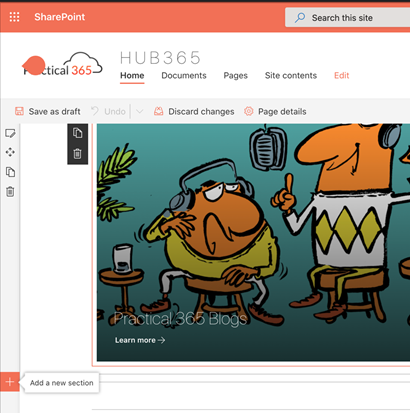Expand the Undo dropdown chevron
Screen dimensions: 410x413
point(139,111)
